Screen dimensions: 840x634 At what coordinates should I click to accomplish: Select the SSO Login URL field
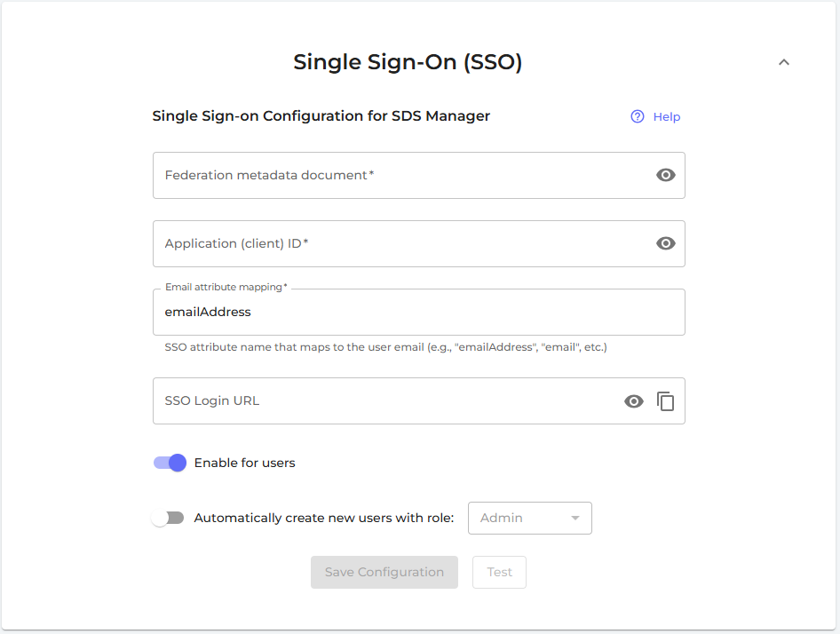point(382,401)
